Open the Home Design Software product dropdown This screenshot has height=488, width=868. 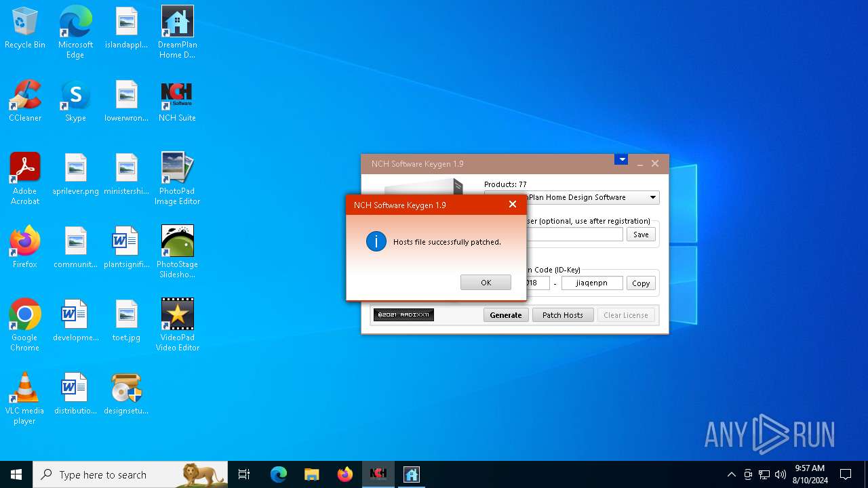[x=653, y=197]
